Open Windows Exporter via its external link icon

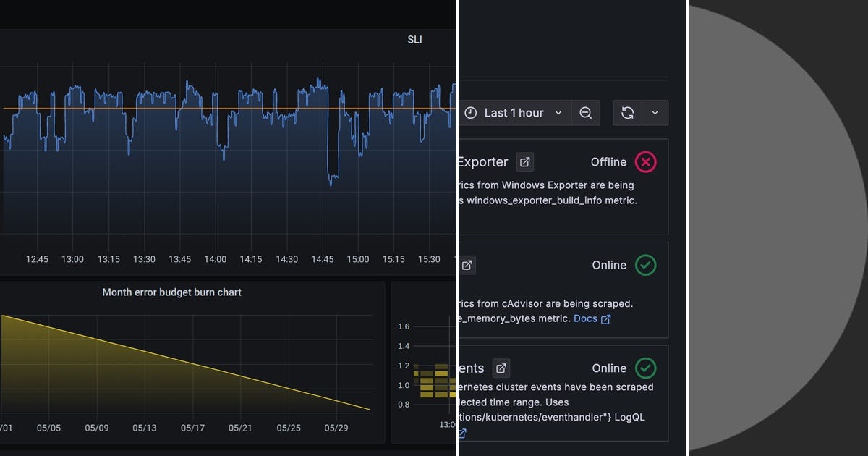tap(526, 161)
